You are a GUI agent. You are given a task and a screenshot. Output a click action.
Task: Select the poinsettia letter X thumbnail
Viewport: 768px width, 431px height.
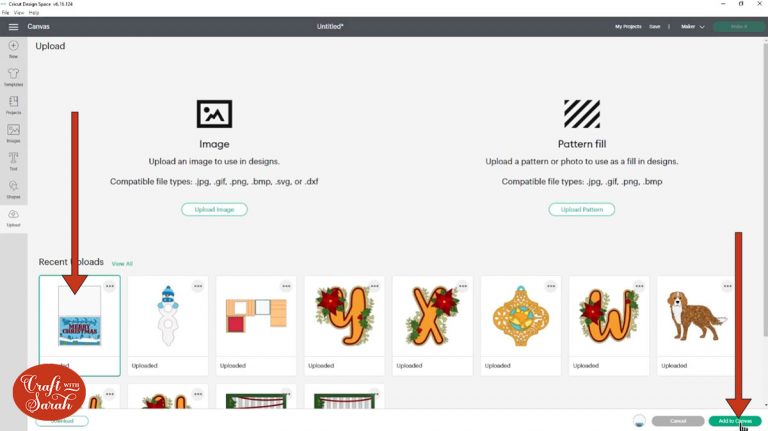coord(432,316)
